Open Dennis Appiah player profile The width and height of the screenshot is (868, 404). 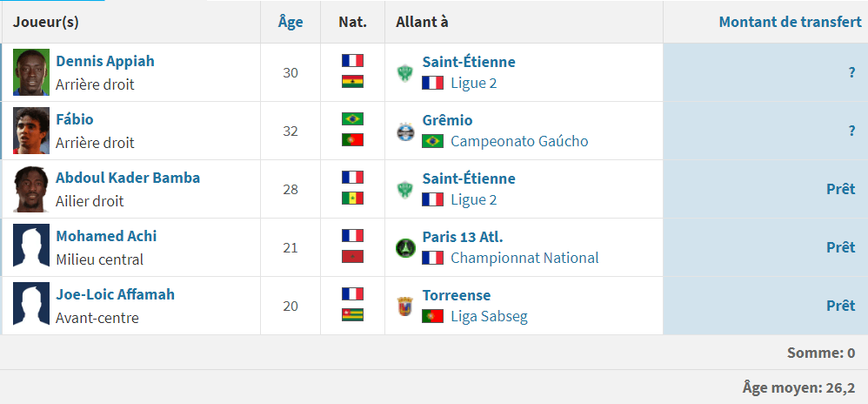point(105,61)
